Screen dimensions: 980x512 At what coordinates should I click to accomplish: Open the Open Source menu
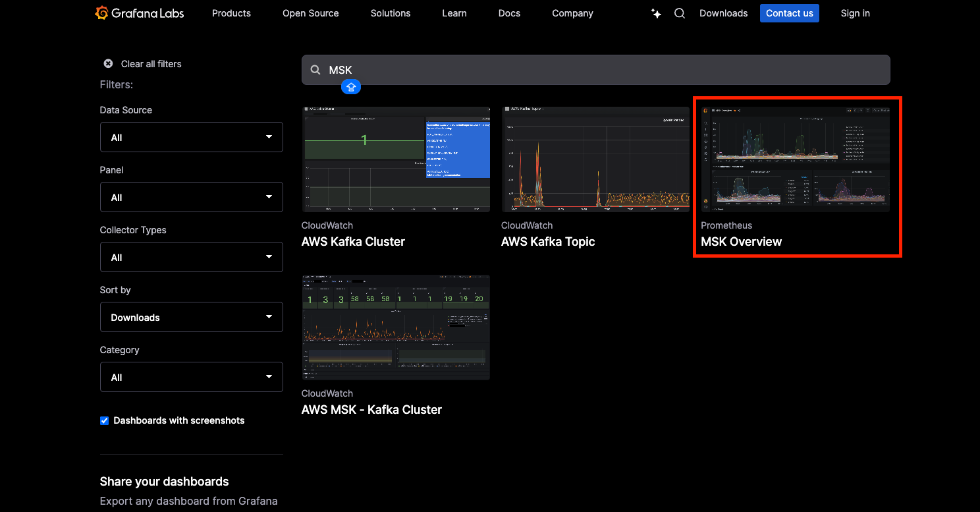pos(311,13)
